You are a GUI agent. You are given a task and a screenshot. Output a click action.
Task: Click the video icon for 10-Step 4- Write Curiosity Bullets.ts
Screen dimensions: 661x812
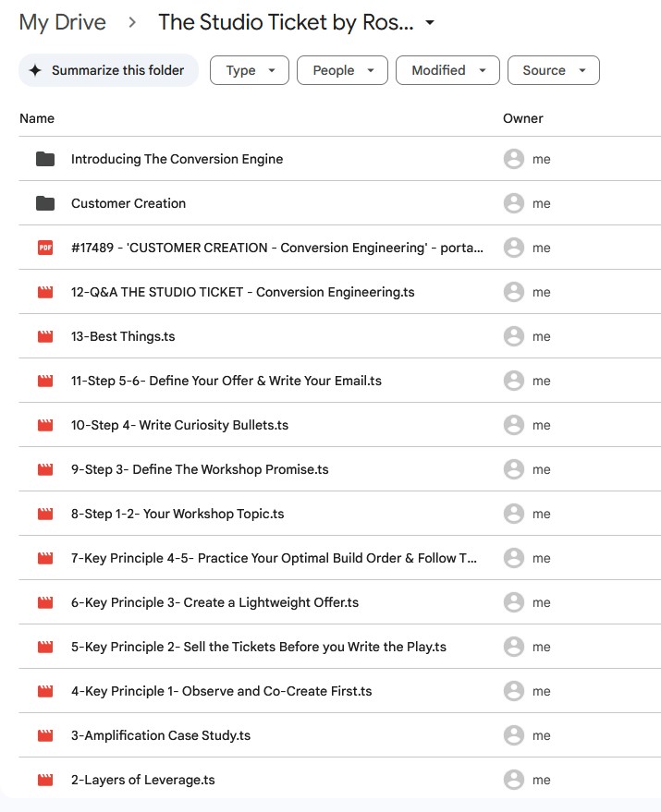[45, 425]
